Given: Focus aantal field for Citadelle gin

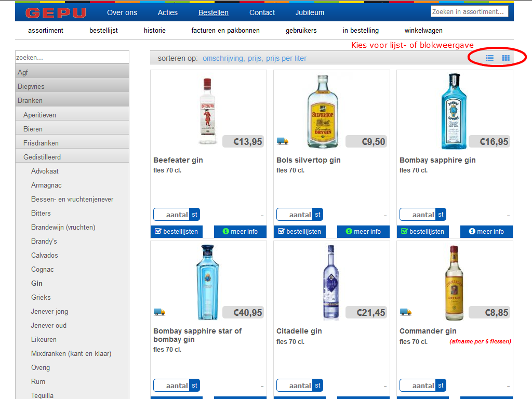Looking at the screenshot, I should (295, 385).
